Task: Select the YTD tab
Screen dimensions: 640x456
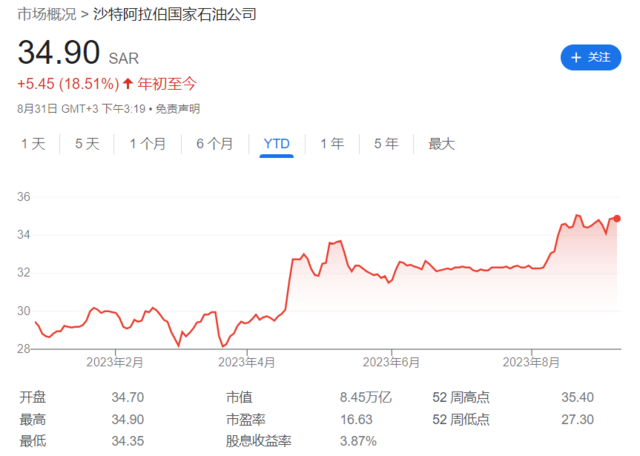Action: click(x=276, y=144)
